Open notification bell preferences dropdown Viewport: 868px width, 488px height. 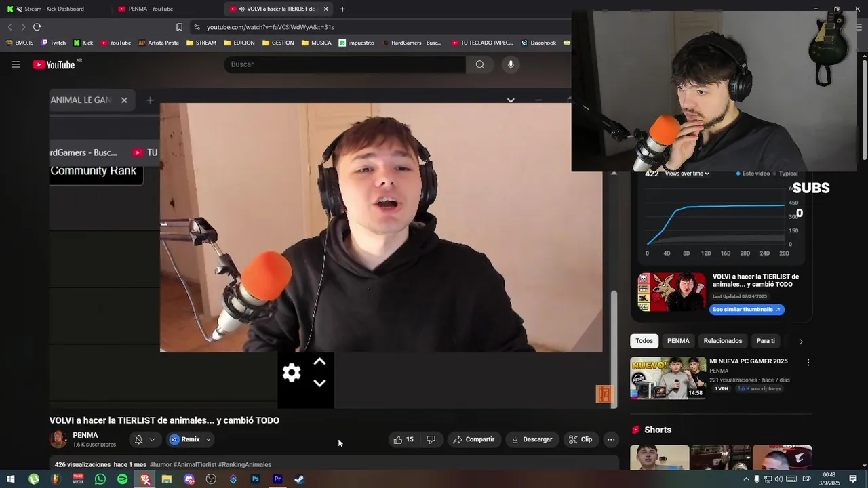coord(144,439)
